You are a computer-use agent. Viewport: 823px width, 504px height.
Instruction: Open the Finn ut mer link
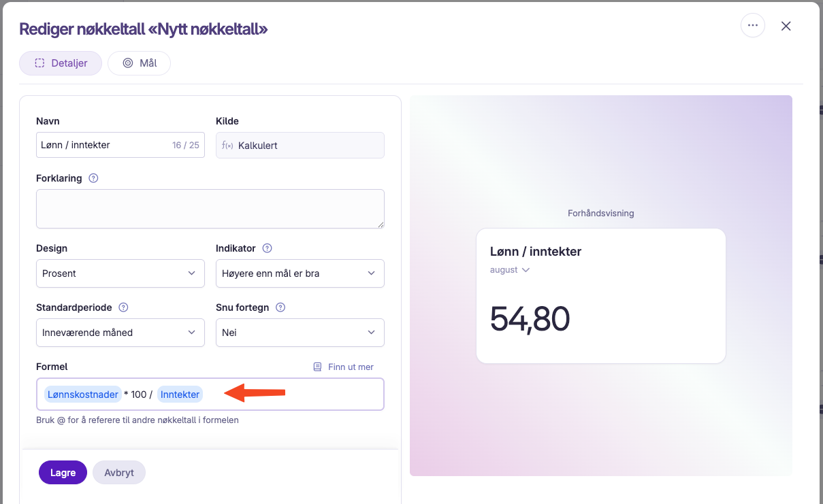click(351, 367)
